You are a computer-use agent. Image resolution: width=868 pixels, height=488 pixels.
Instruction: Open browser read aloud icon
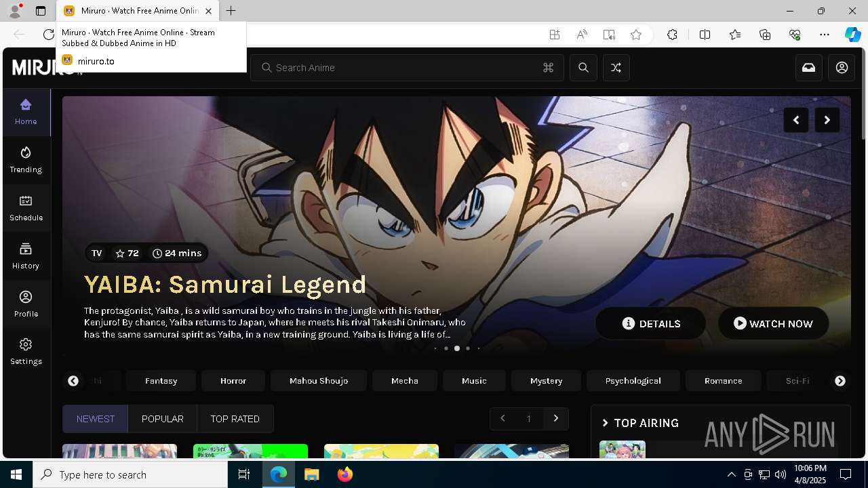[x=582, y=35]
